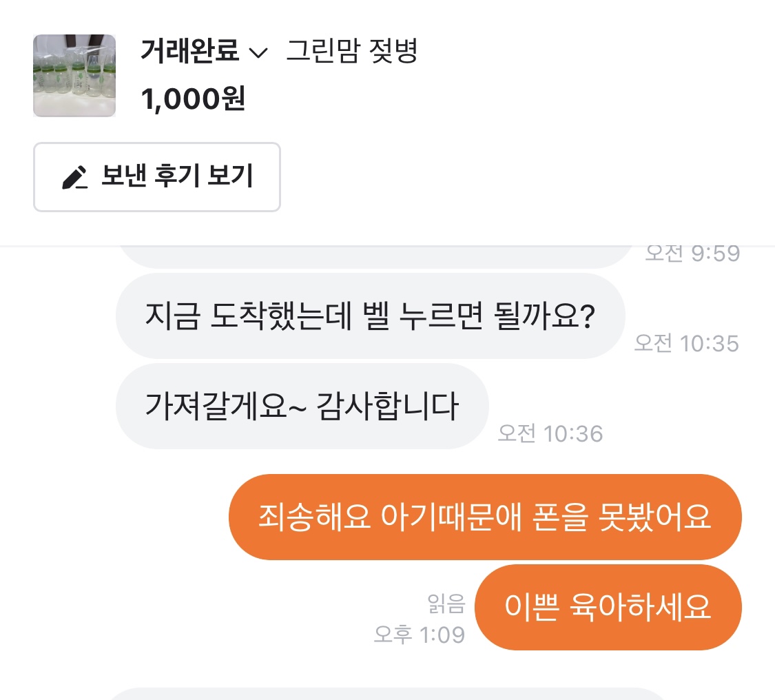Tap the pencil icon on the review button

pos(75,178)
